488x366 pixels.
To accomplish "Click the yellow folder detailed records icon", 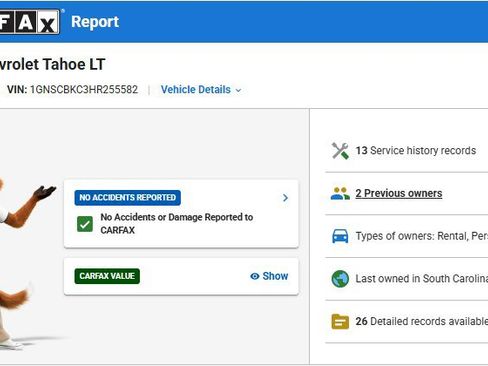I will tap(340, 321).
